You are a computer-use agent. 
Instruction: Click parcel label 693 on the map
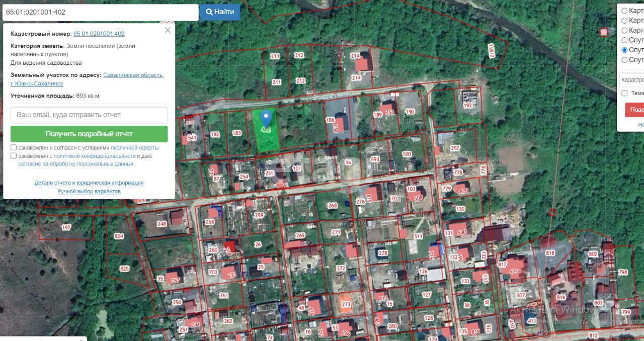(375, 159)
